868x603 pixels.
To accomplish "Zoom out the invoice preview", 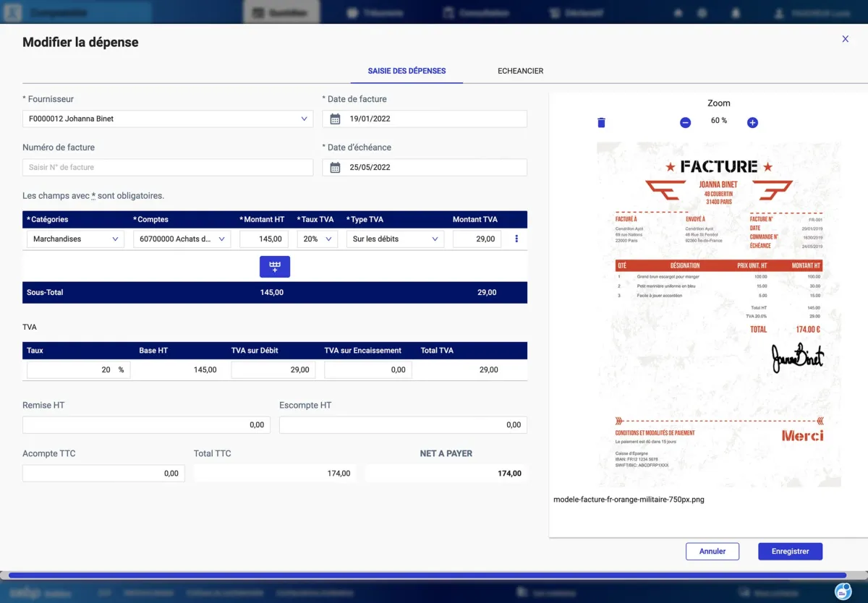I will [x=686, y=123].
